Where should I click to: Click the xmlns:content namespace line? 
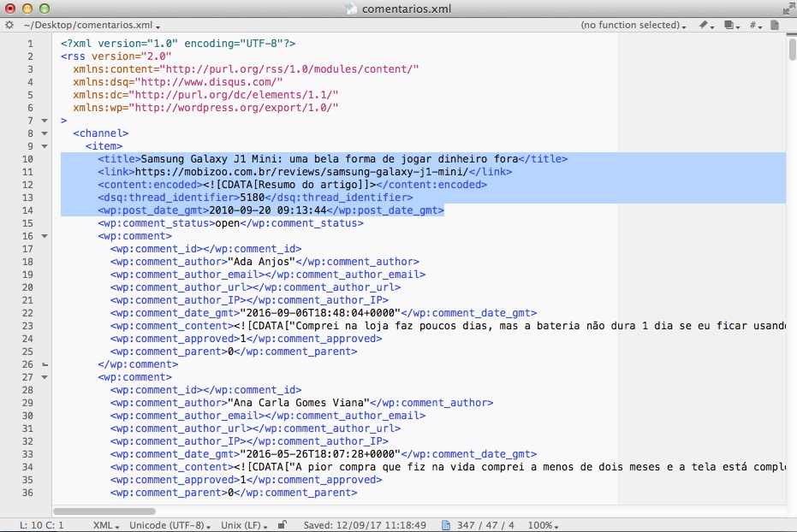pos(246,69)
